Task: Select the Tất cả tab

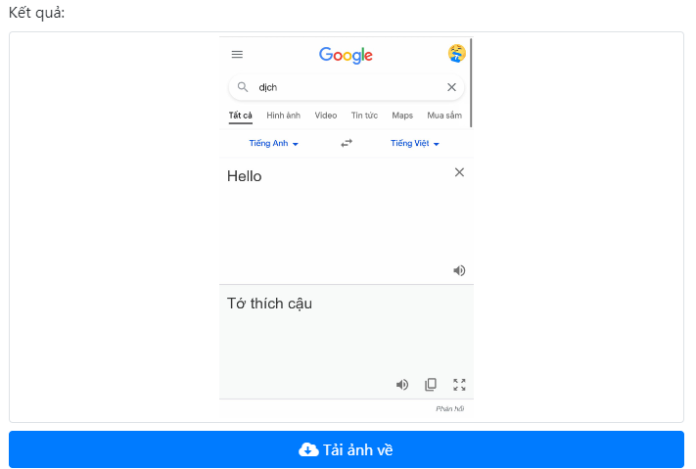Action: click(x=240, y=116)
